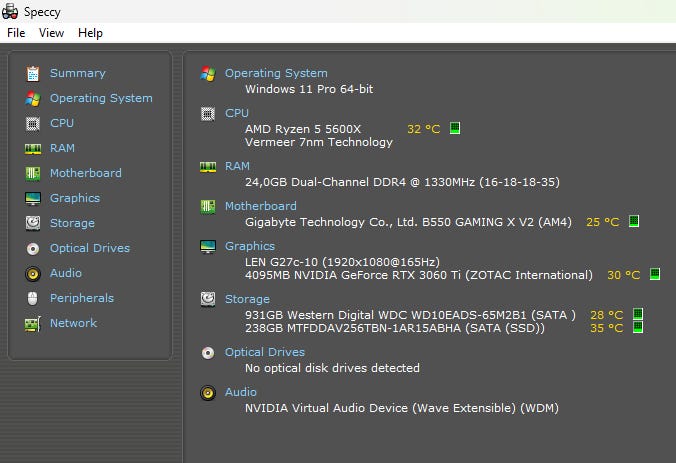
Task: Click the Peripherals mouse icon in sidebar
Action: [33, 298]
